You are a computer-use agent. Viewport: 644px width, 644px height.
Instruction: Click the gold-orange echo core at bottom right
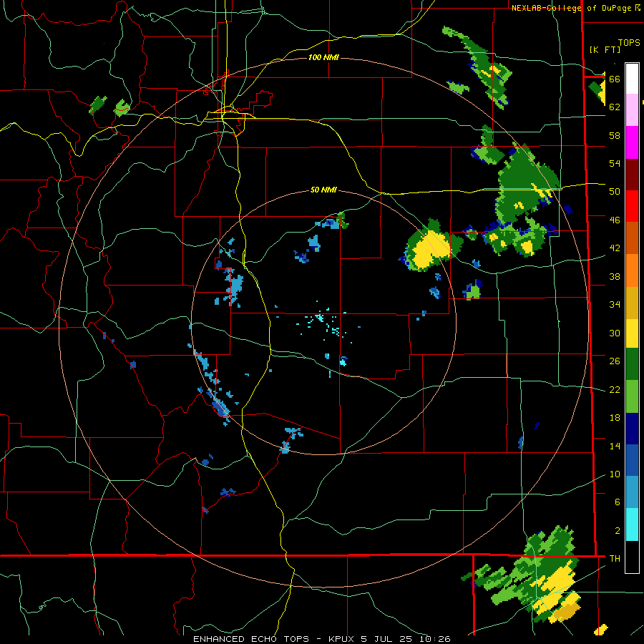pos(566,613)
